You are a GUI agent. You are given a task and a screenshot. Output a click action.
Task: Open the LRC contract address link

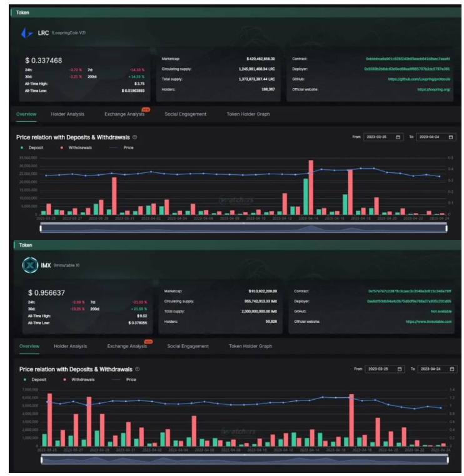[x=408, y=59]
